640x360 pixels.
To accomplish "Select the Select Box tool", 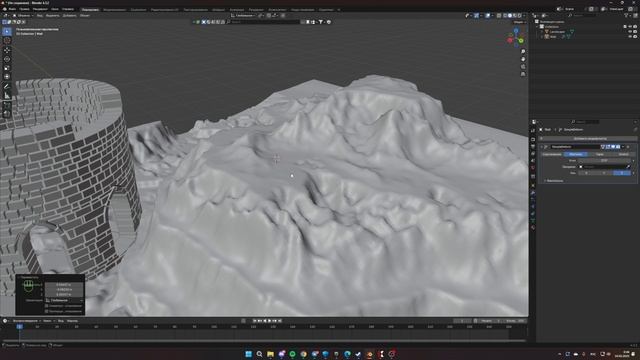I will [x=7, y=31].
